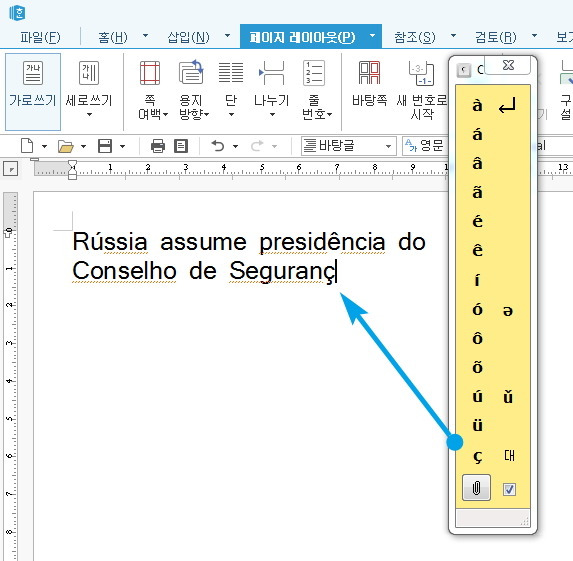The width and height of the screenshot is (573, 561).
Task: Insert the ã character from palette
Action: coord(477,192)
